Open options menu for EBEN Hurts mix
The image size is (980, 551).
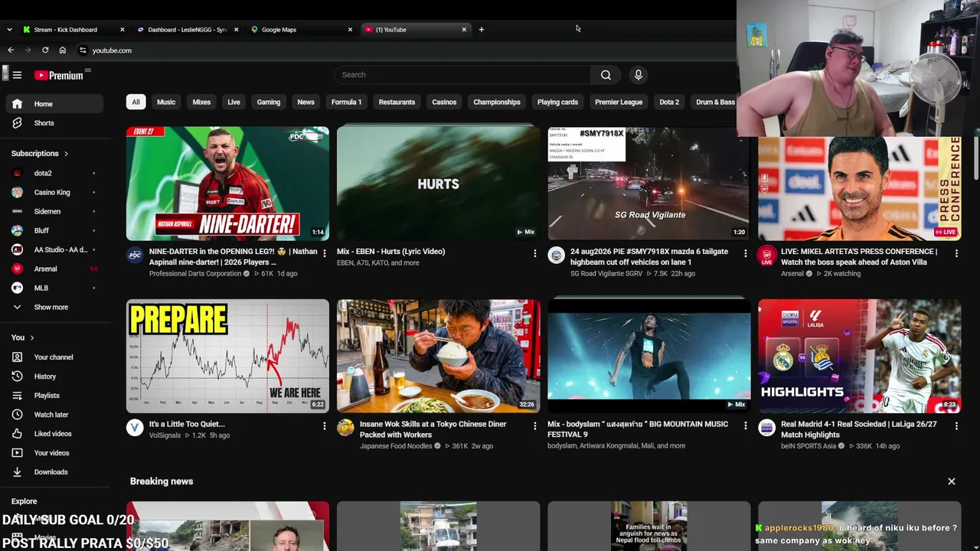point(535,253)
